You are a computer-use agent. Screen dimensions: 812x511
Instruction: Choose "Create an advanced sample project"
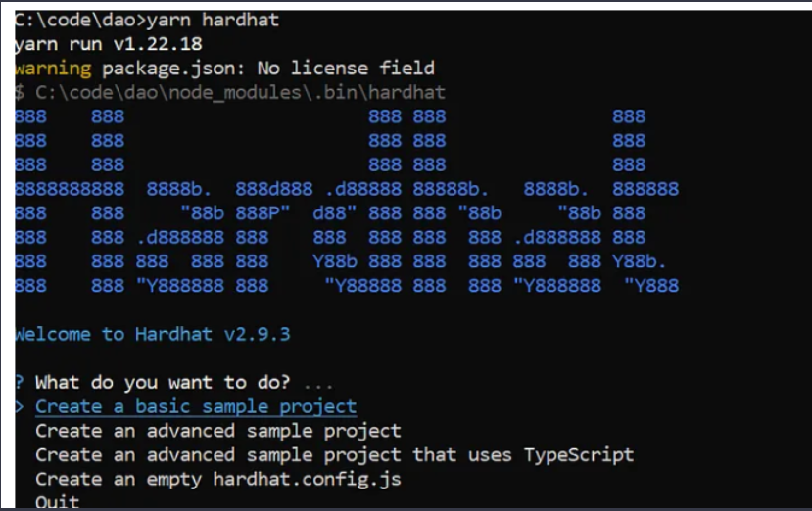pyautogui.click(x=218, y=431)
